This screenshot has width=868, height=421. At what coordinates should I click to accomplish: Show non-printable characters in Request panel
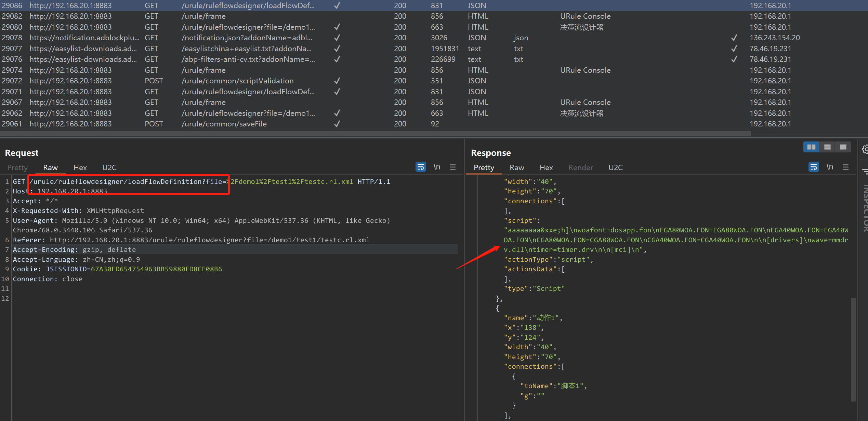437,167
